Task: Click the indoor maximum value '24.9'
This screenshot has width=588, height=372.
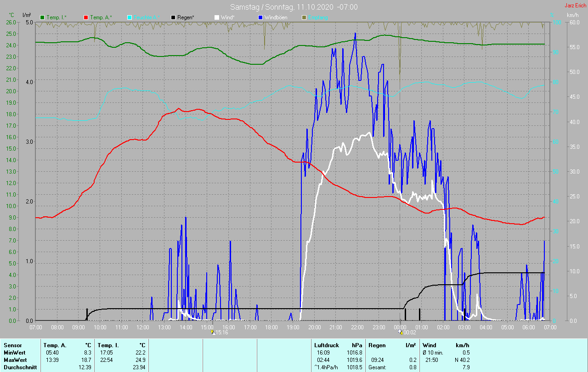Action: tap(140, 360)
